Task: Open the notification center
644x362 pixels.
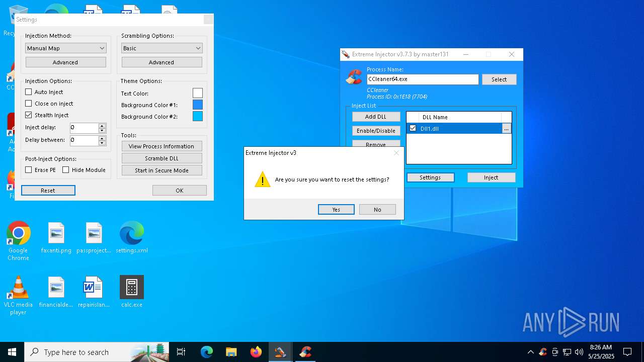Action: [x=627, y=352]
